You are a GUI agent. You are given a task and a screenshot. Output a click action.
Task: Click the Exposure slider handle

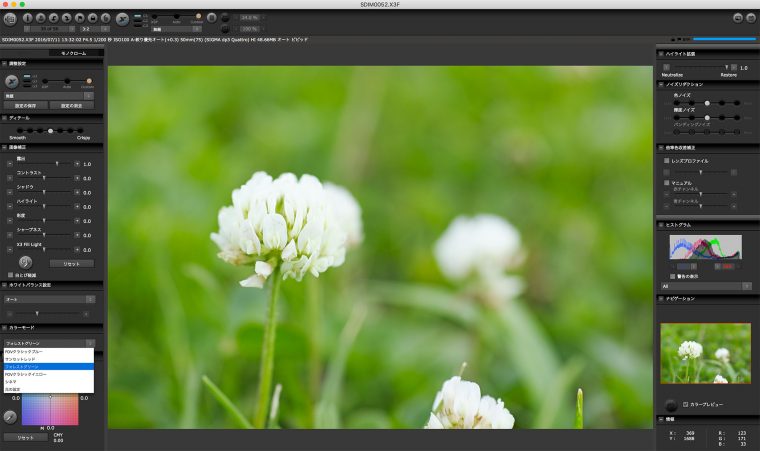tap(57, 164)
